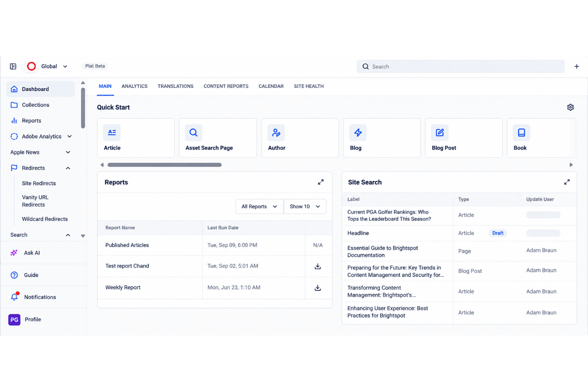Open Notifications bell in sidebar
This screenshot has width=588, height=392.
pos(15,297)
